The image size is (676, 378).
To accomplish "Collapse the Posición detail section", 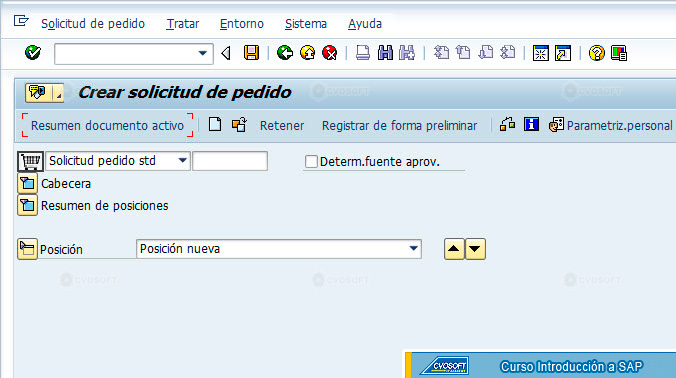I will 27,249.
